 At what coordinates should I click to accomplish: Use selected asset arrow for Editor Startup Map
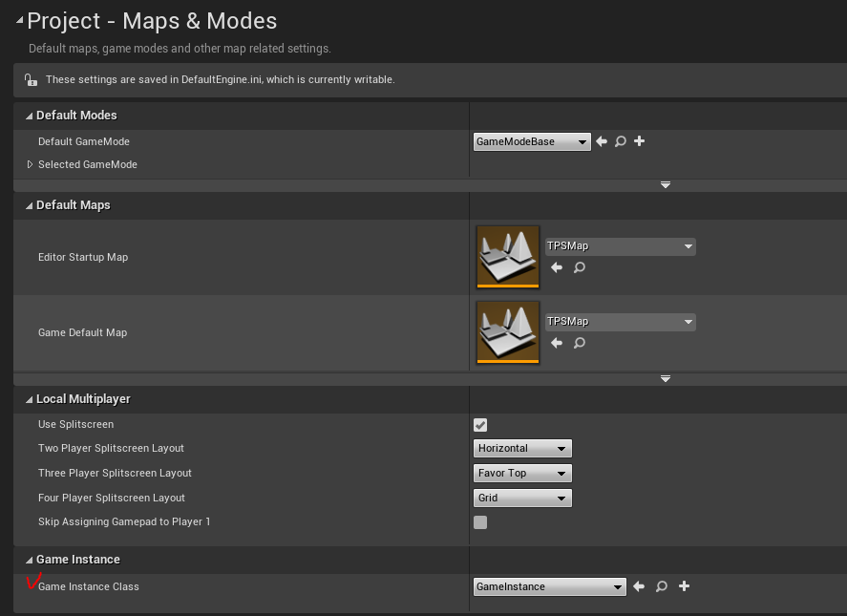point(557,267)
